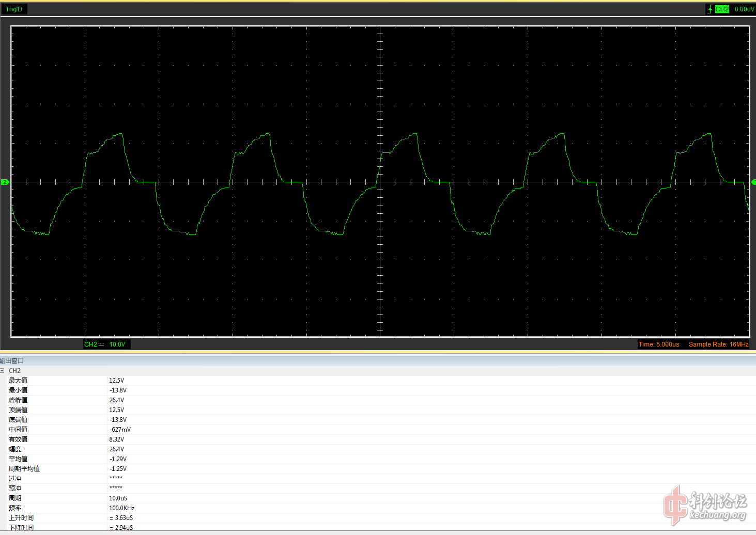Select the 最大值 measurement row label
Screen dimensions: 756x535
click(18, 381)
